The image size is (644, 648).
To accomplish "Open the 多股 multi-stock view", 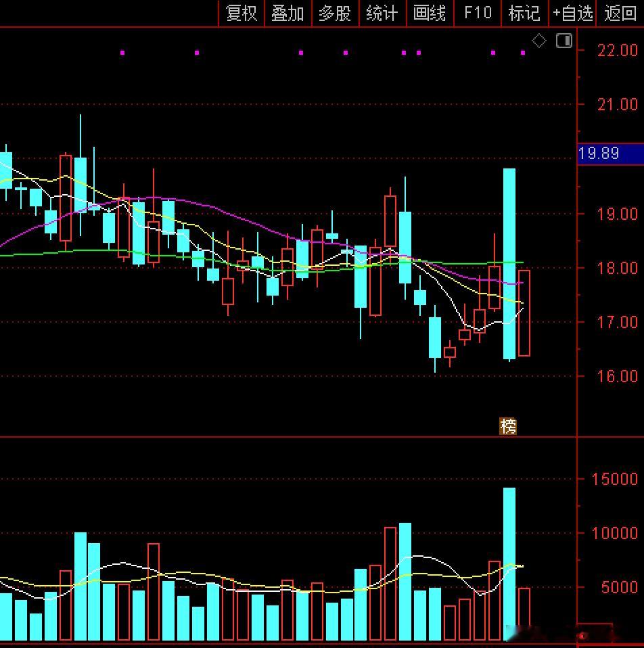I will point(336,14).
